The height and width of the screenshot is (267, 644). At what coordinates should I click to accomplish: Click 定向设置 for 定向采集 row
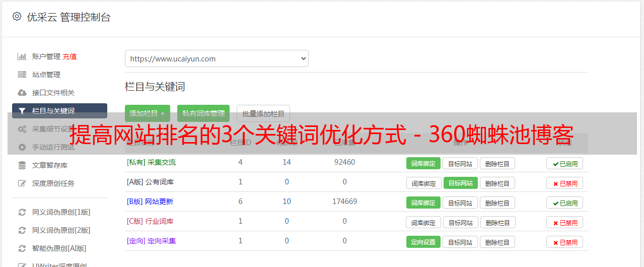tap(423, 242)
